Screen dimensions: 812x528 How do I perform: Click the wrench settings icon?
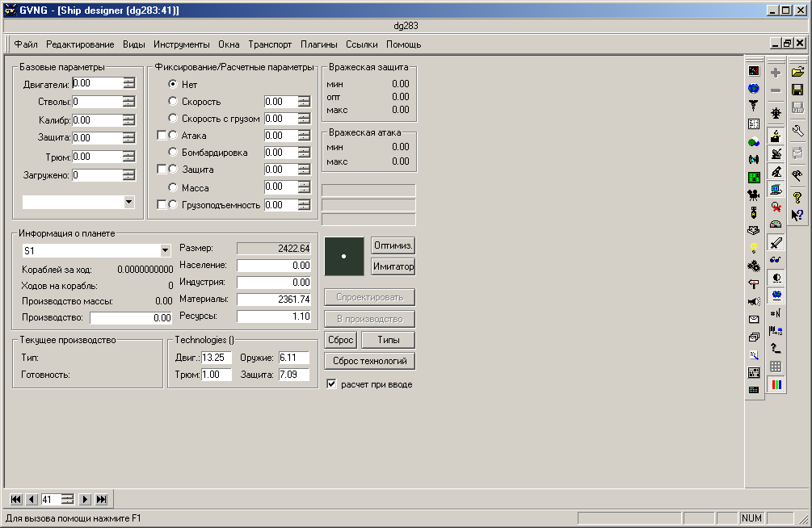797,130
